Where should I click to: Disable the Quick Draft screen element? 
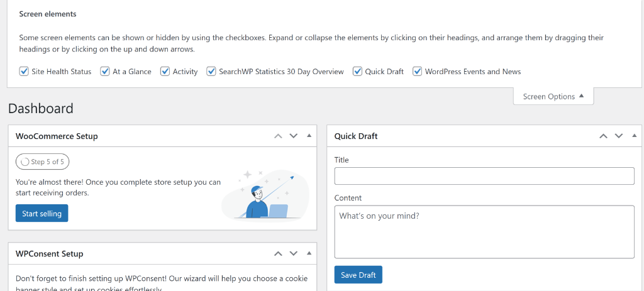(357, 72)
